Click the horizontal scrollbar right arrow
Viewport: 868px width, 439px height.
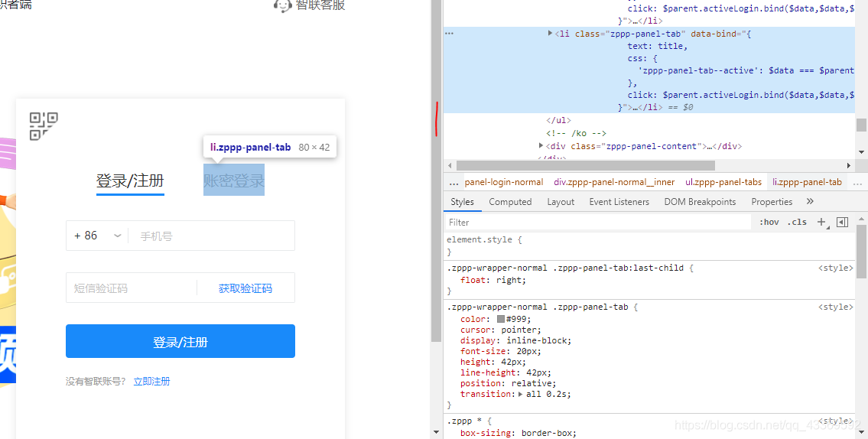point(848,165)
